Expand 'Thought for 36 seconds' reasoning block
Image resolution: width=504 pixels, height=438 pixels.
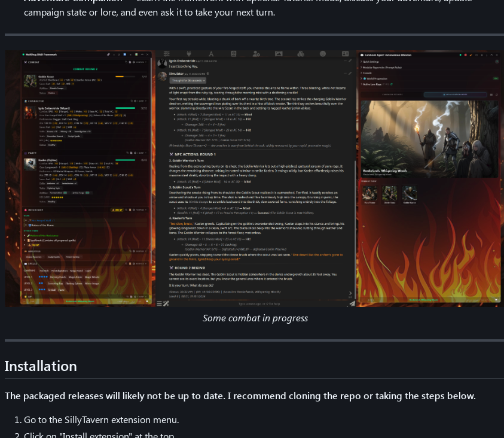188,80
